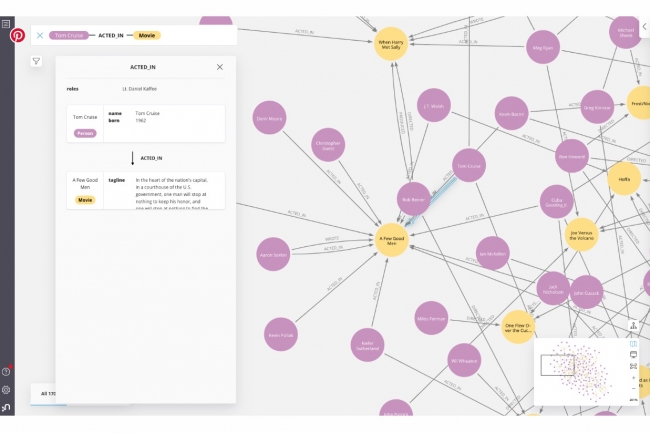The height and width of the screenshot is (433, 650).
Task: Click the tagline text in Movie card
Action: click(x=172, y=194)
